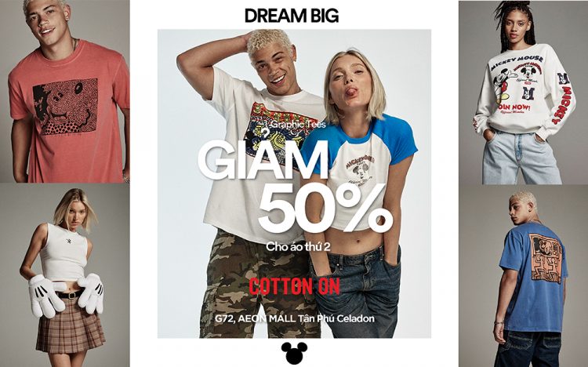Screen dimensions: 588x367
Task: Open the white Mickey Mouse sweatshirt photo
Action: 523,93
